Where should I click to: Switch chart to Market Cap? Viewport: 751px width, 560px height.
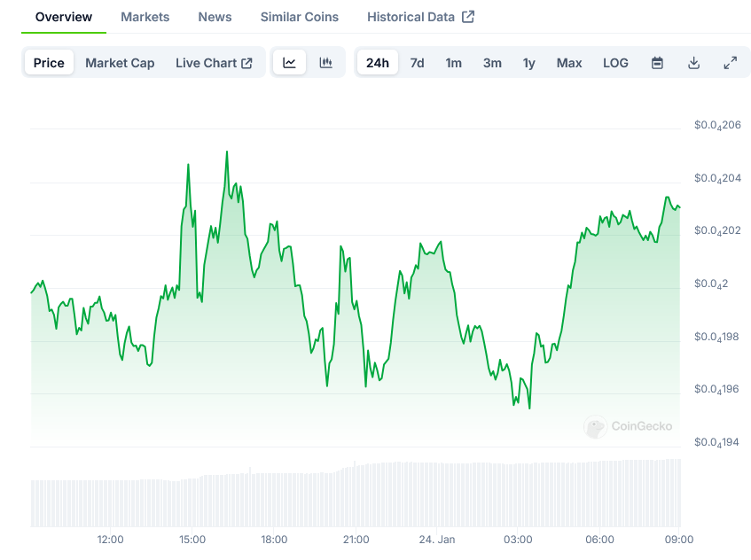coord(120,63)
